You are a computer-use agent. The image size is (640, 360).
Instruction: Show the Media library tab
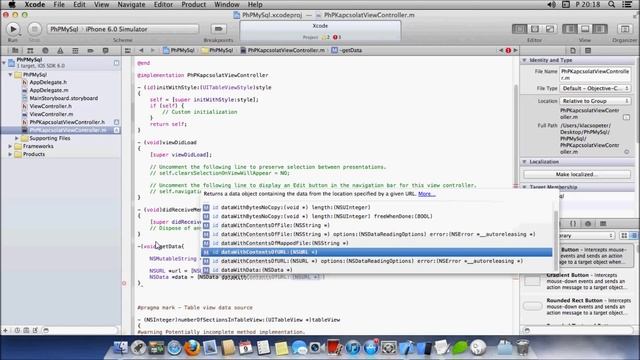[603, 224]
